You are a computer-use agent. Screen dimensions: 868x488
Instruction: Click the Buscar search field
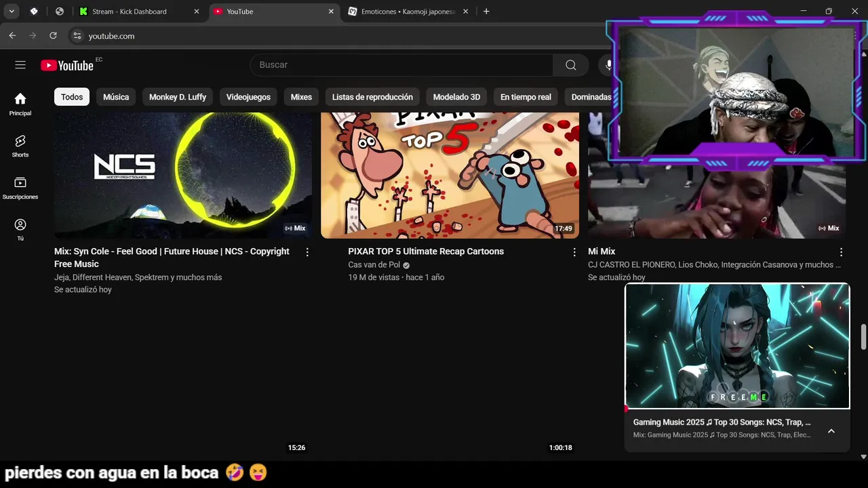[401, 65]
